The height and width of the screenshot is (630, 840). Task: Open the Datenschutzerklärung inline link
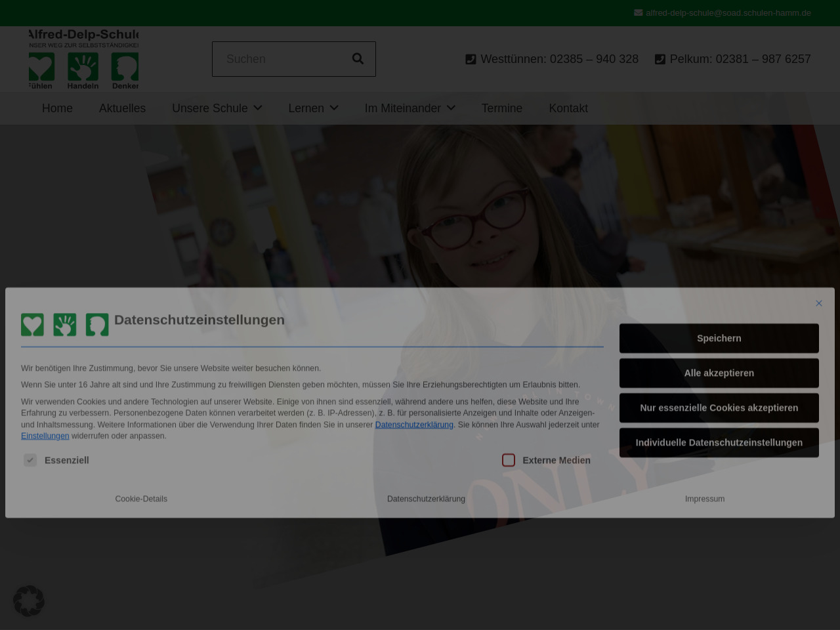click(414, 425)
